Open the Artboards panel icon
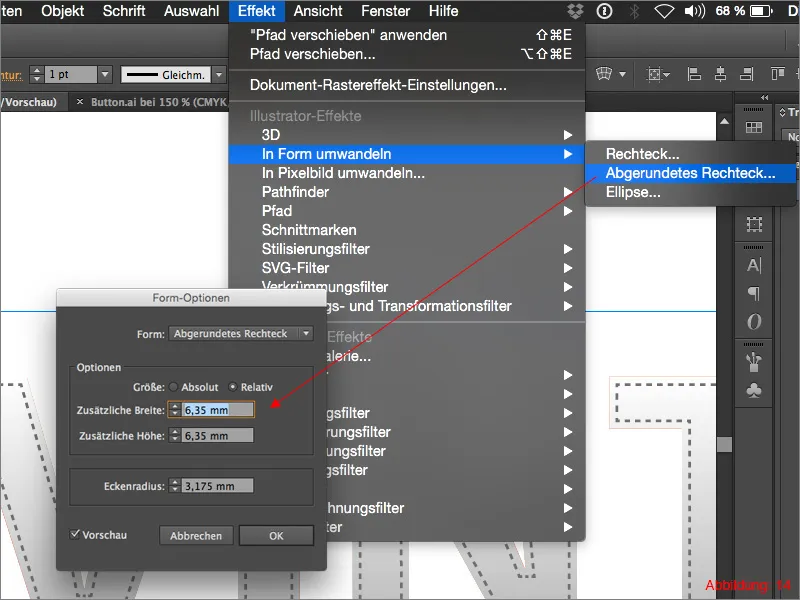Viewport: 800px width, 600px height. [754, 224]
